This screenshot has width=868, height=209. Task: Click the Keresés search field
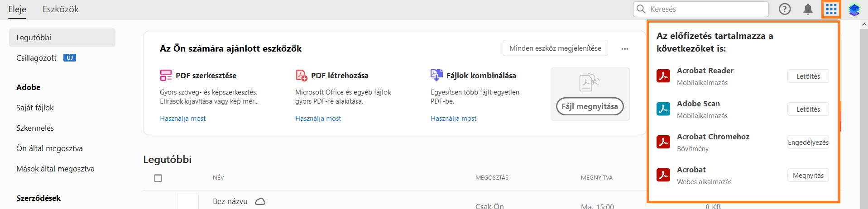point(706,9)
